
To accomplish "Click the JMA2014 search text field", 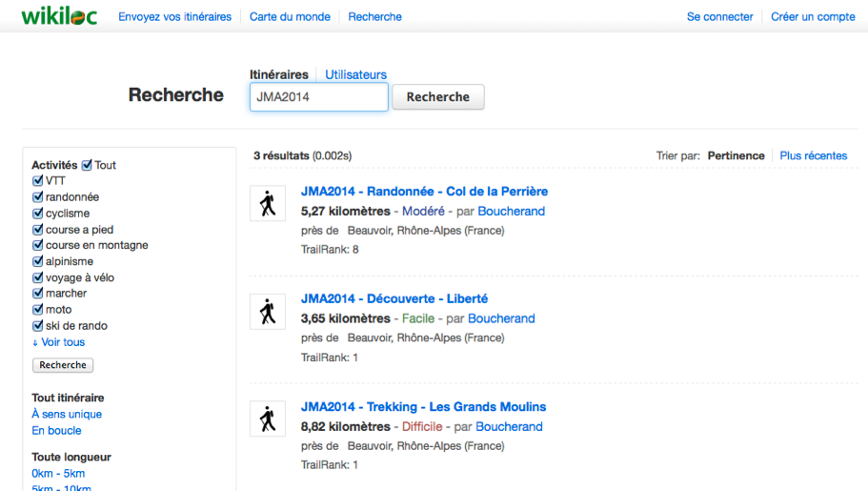I will pos(318,96).
